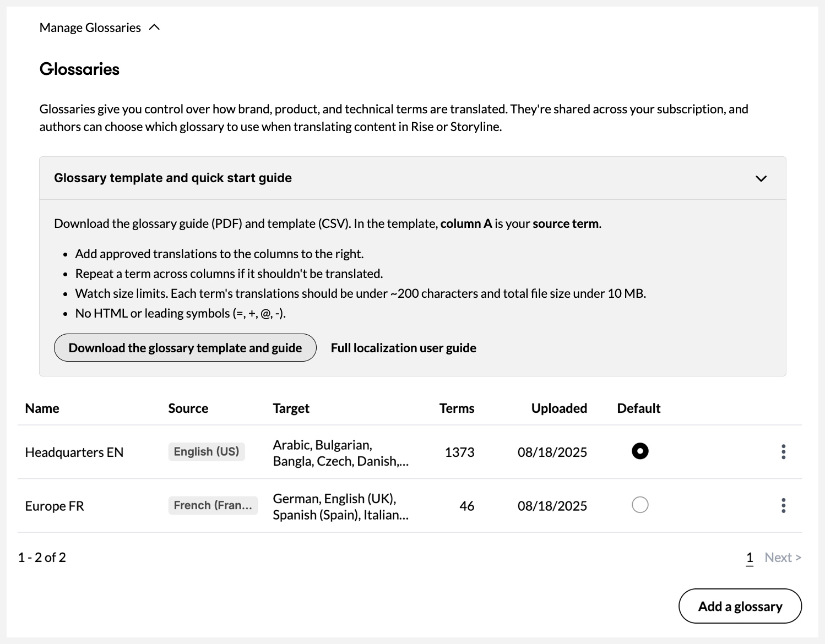
Task: Click the Uploaded column header
Action: (x=558, y=408)
